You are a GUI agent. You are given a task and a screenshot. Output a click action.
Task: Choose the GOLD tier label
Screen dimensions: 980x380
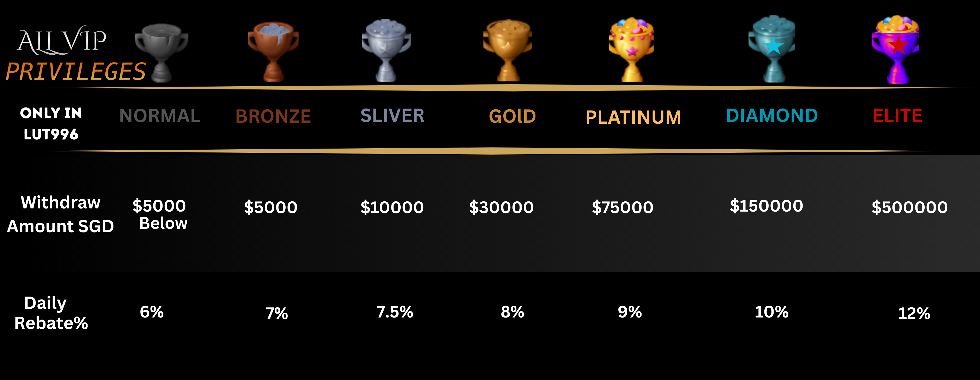click(x=512, y=116)
